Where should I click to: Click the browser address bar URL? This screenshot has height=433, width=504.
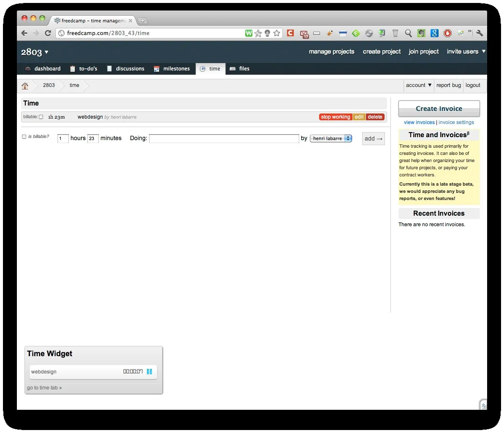(108, 33)
